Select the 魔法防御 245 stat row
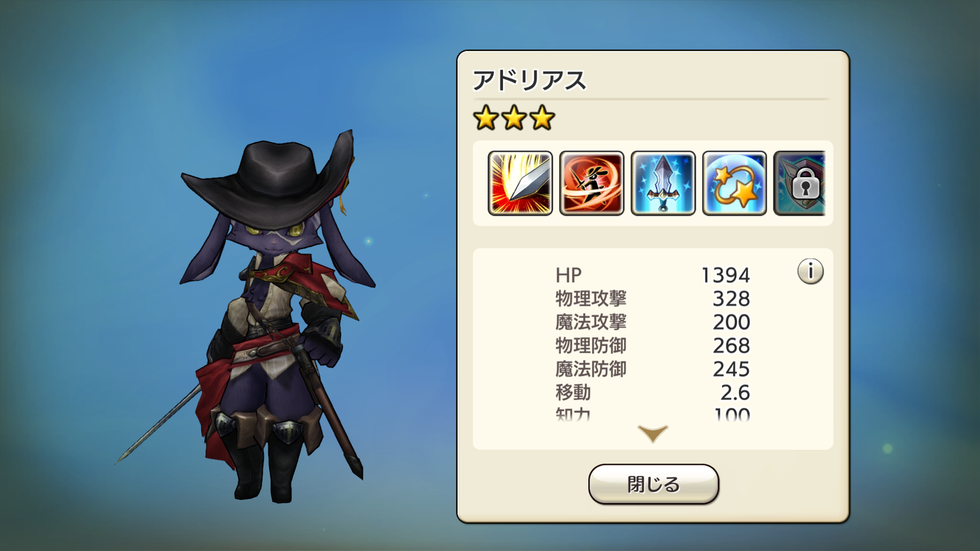The image size is (980, 551). point(653,369)
